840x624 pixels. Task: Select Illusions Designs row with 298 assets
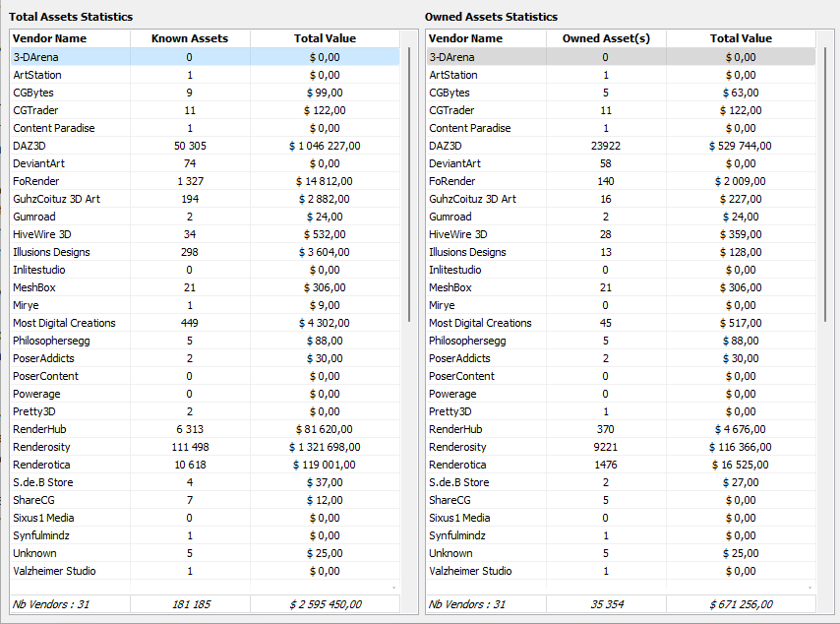[206, 252]
